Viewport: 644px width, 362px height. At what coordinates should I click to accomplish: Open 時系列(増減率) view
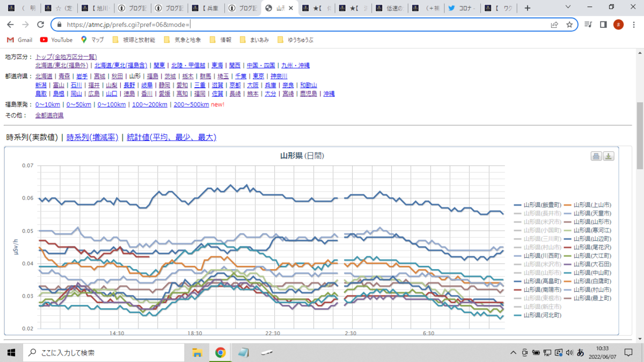pyautogui.click(x=92, y=137)
